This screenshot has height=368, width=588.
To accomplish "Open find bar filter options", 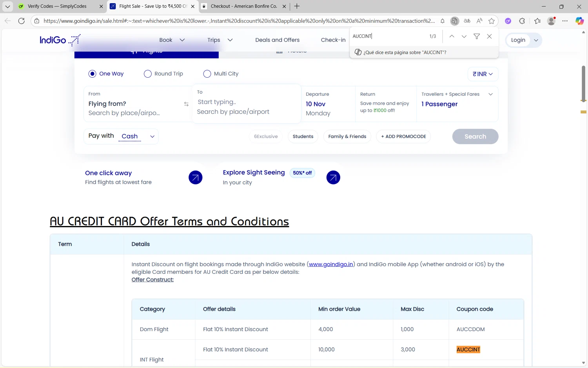I will click(x=477, y=36).
